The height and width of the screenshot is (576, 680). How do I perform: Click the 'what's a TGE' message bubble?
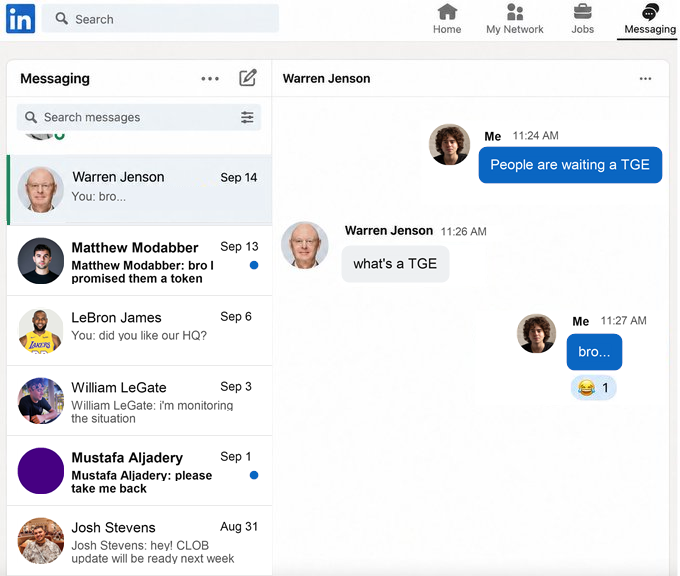[x=395, y=264]
